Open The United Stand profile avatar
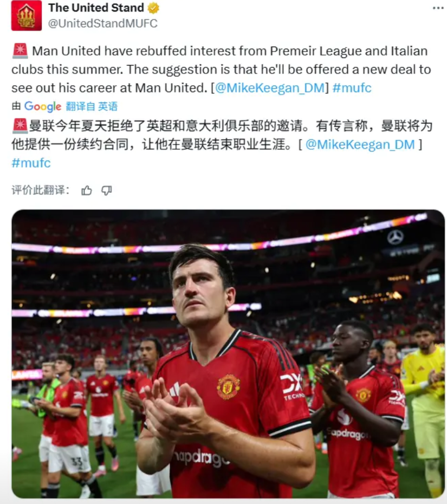The width and height of the screenshot is (447, 504). point(27,15)
